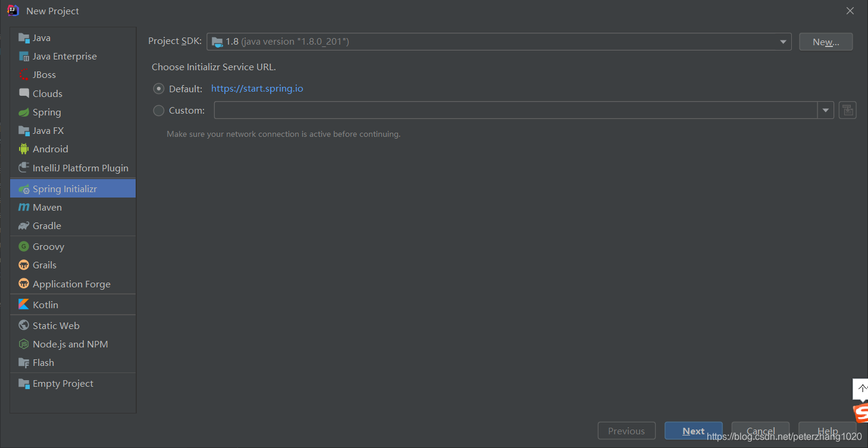Viewport: 868px width, 448px height.
Task: Click 'Choose Initializr Service URL.' text
Action: (214, 67)
